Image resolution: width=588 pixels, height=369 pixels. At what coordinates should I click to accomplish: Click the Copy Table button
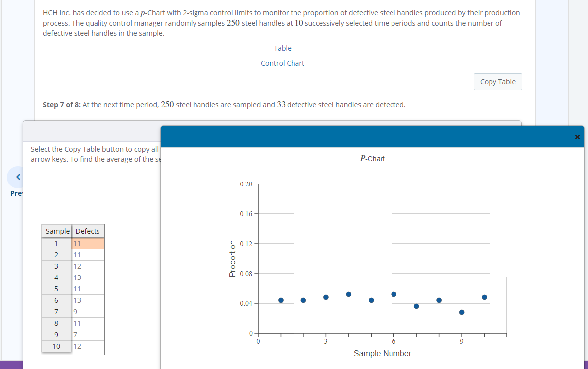pos(497,81)
